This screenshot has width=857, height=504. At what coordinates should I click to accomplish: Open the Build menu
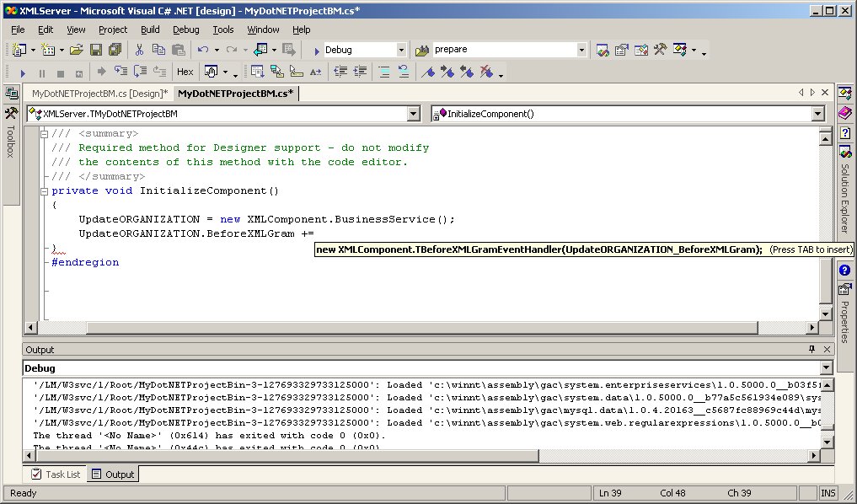[150, 29]
